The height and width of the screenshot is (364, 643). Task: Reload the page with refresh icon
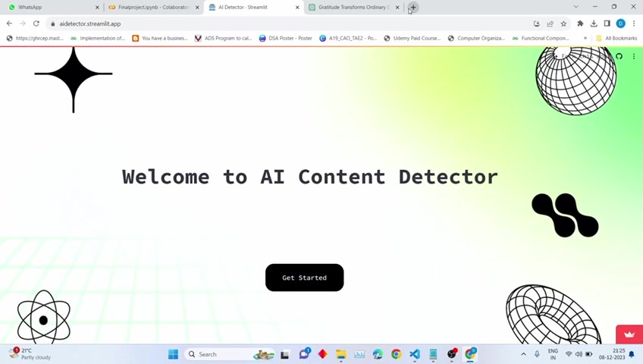36,24
